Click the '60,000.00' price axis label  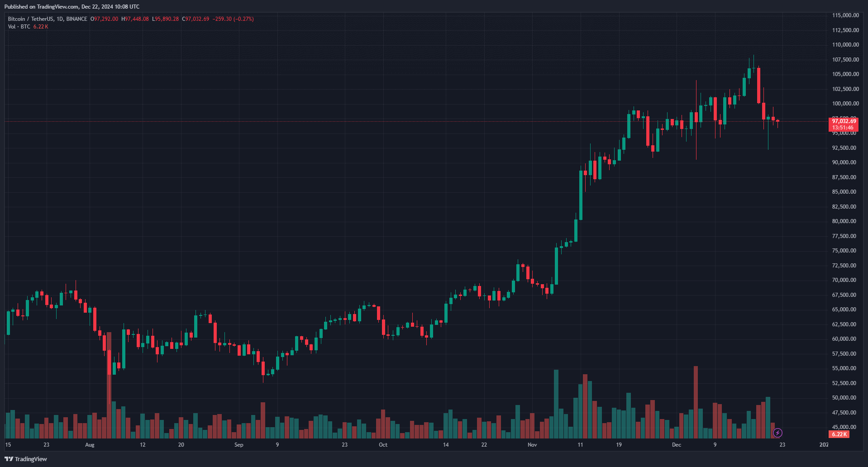pos(844,339)
